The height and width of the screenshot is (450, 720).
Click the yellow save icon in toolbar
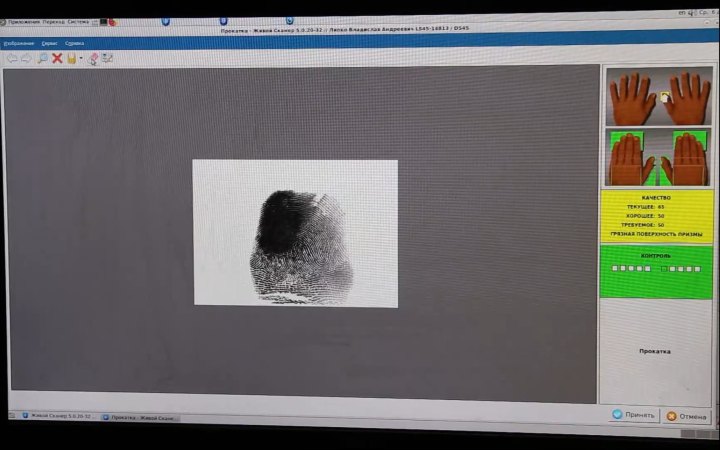click(x=71, y=58)
